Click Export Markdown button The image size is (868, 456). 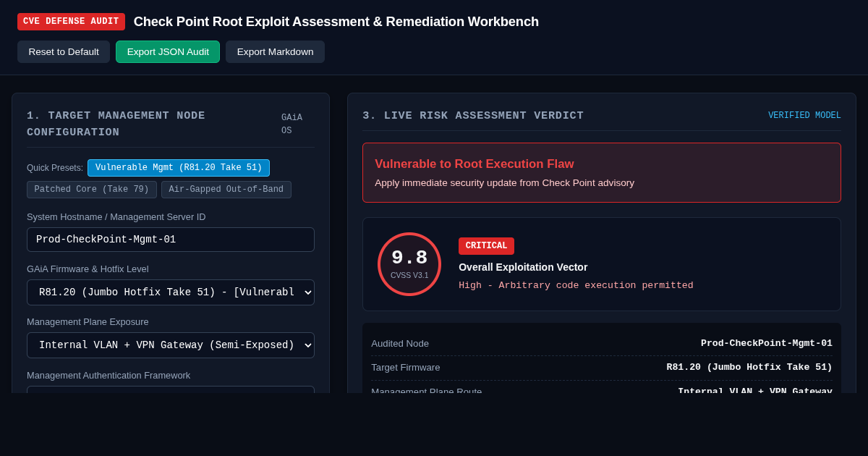click(275, 52)
